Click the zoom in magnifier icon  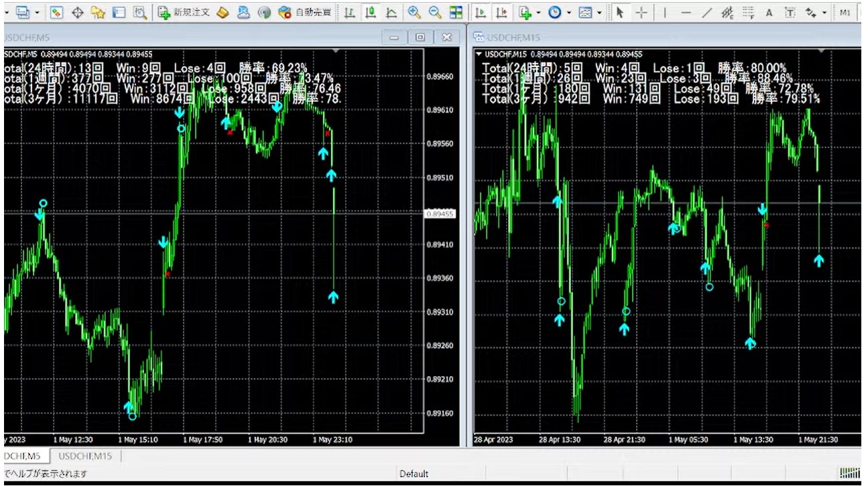pos(414,12)
